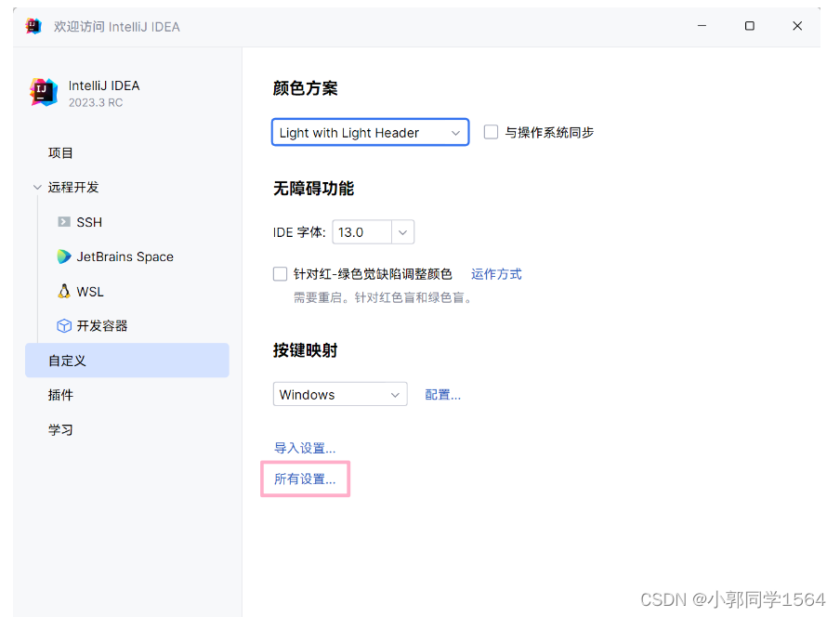
Task: Open the Windows keymap dropdown
Action: (340, 394)
